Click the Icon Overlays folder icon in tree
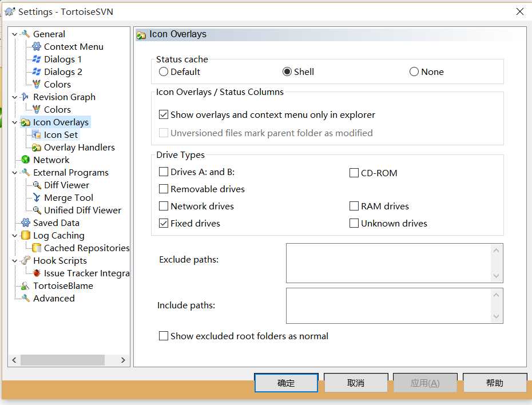The height and width of the screenshot is (405, 532). tap(26, 122)
